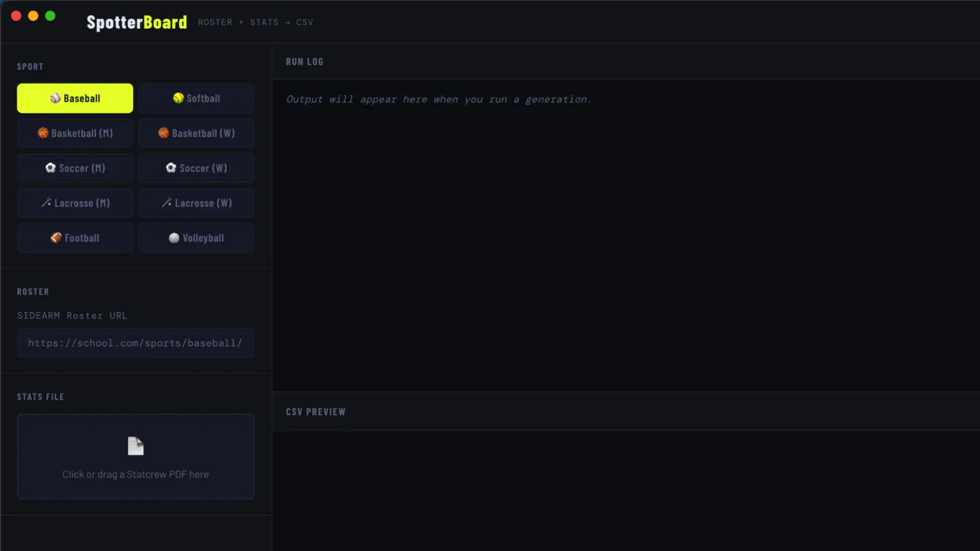Click the document icon in the upload area
This screenshot has height=551, width=980.
click(x=135, y=446)
